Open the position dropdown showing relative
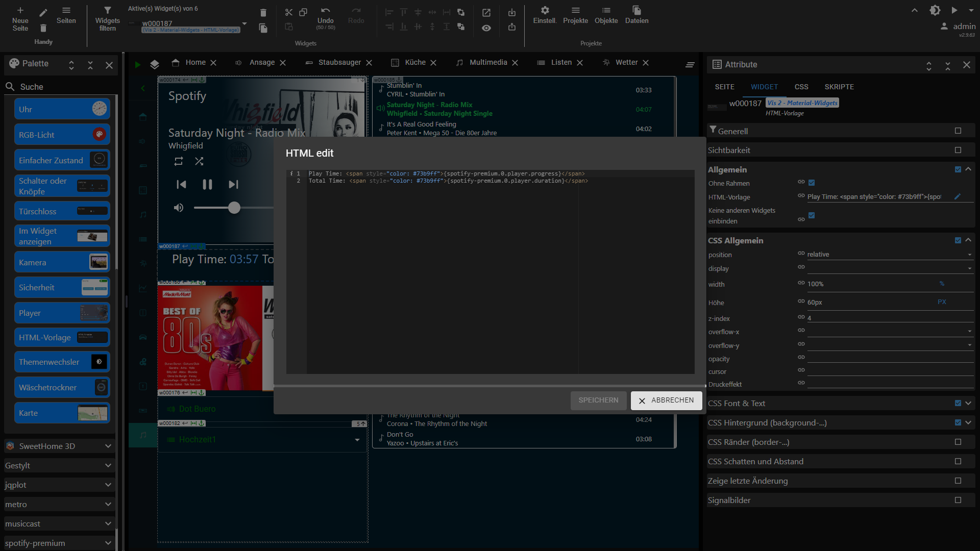980x551 pixels. point(889,254)
